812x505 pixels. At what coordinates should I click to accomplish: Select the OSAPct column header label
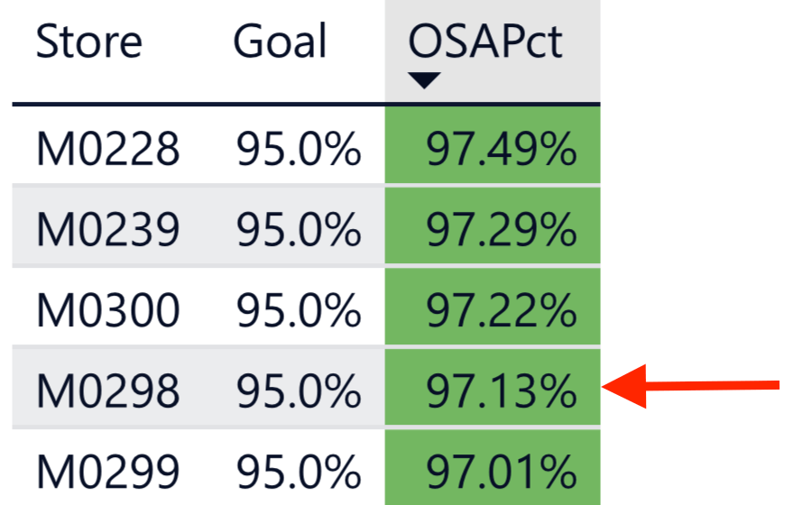485,42
